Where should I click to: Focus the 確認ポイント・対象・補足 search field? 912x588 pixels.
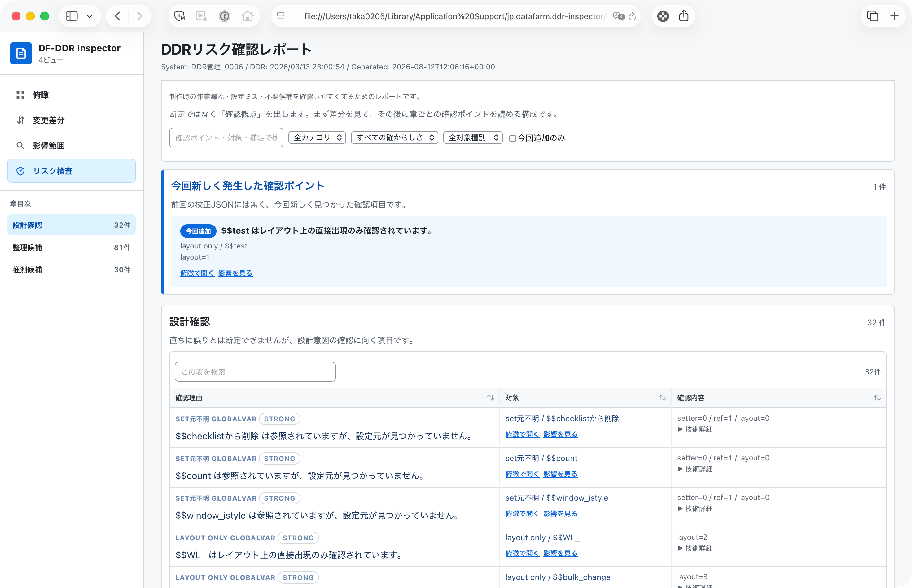point(226,138)
